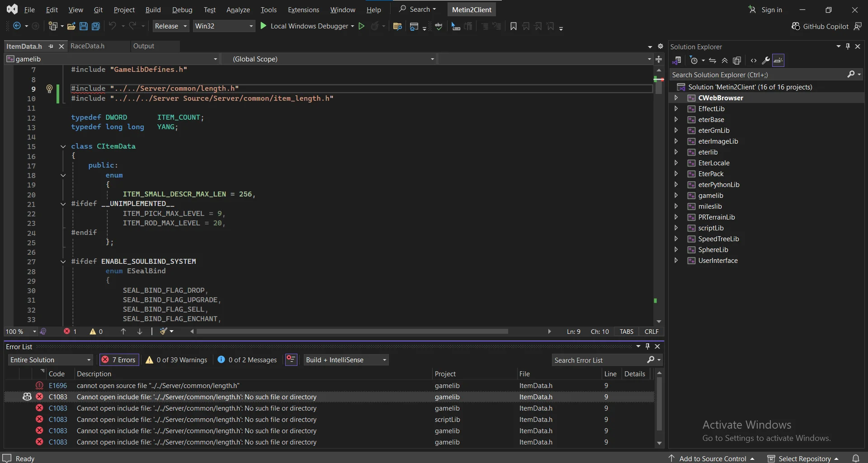Click the Find in Files folder icon
Screen dimensions: 868x463
398,26
